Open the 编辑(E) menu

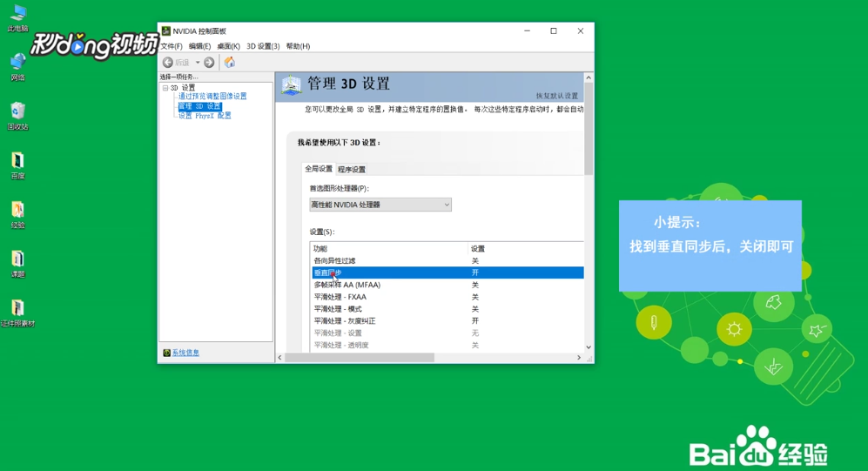199,46
